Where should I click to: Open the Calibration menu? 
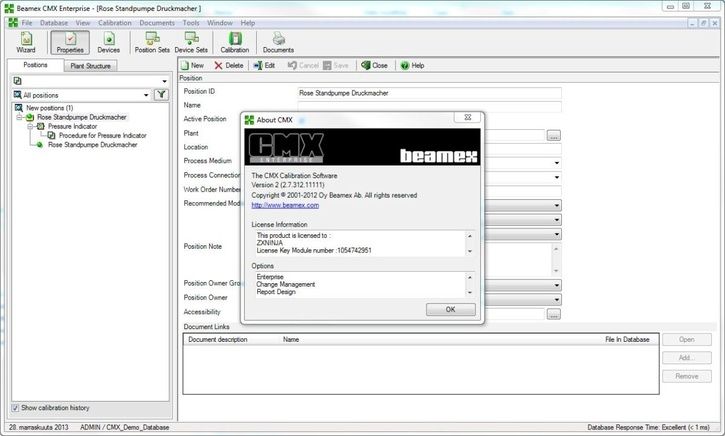click(x=115, y=23)
